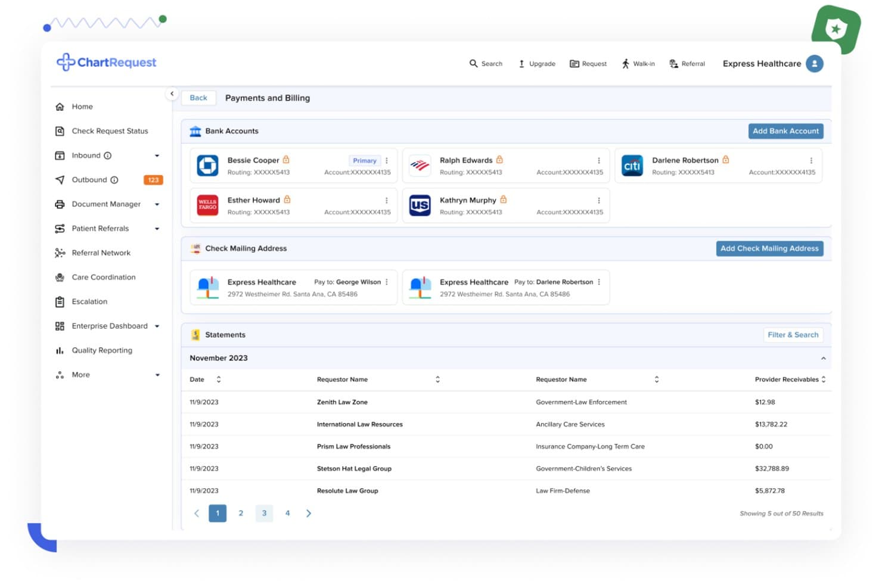The height and width of the screenshot is (588, 882).
Task: Click Add Bank Account button
Action: pyautogui.click(x=785, y=131)
